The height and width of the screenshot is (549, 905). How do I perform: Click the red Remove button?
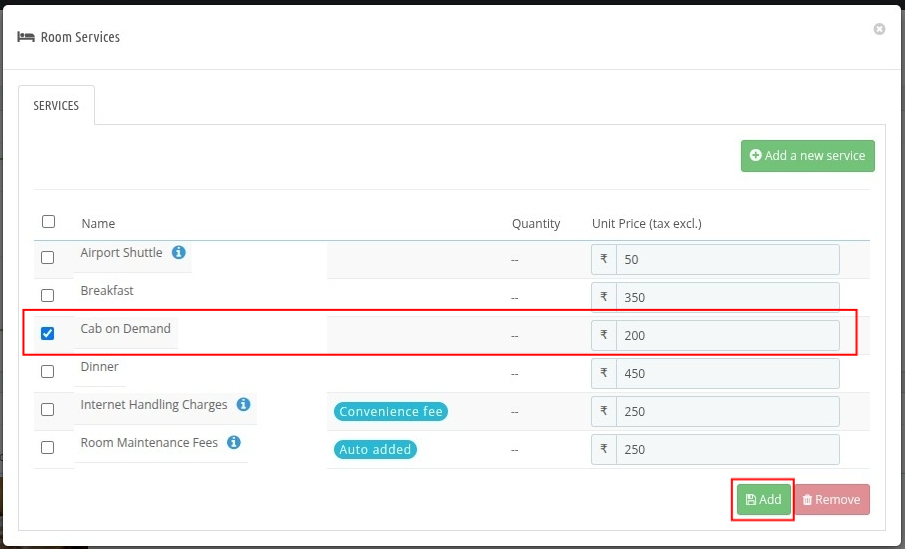[832, 499]
